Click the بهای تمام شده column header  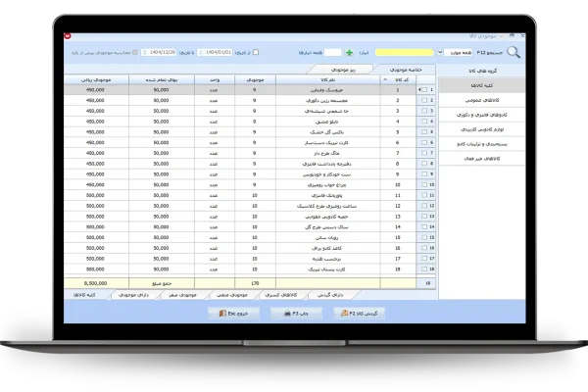(162, 80)
